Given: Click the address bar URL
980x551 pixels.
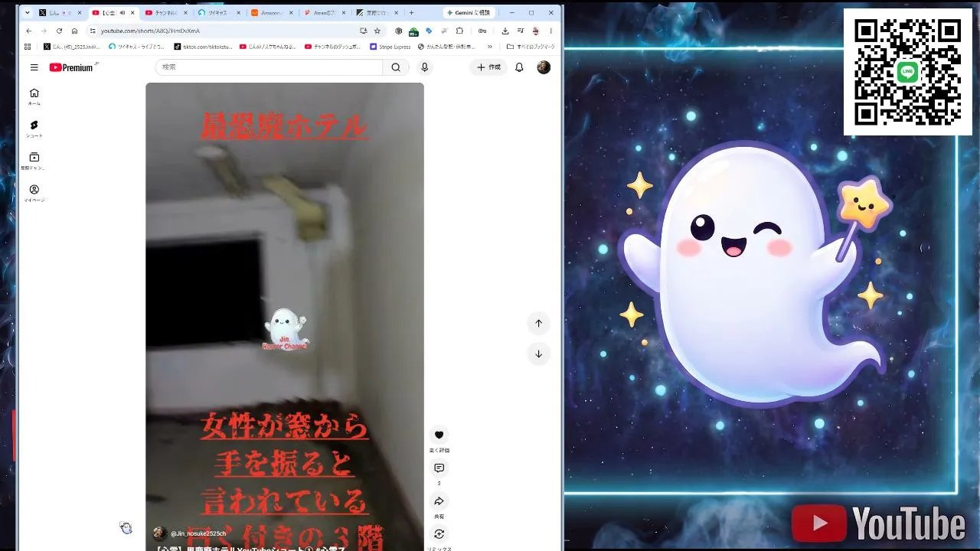Looking at the screenshot, I should pos(150,31).
